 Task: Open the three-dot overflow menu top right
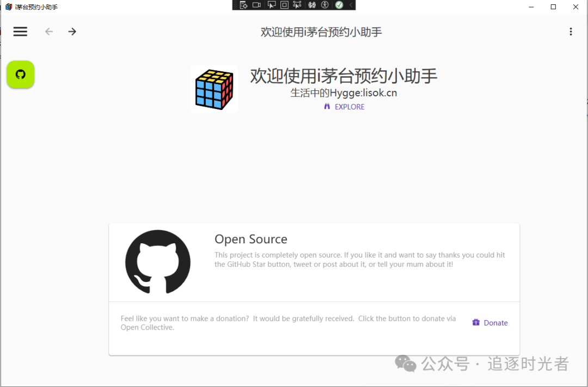[x=571, y=31]
